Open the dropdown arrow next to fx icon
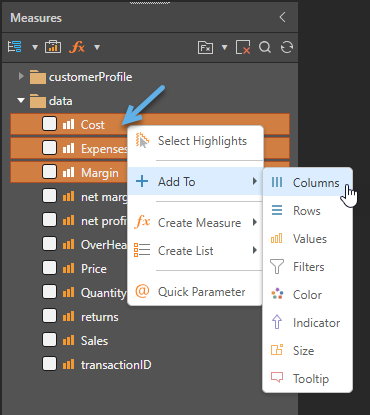 click(x=97, y=47)
